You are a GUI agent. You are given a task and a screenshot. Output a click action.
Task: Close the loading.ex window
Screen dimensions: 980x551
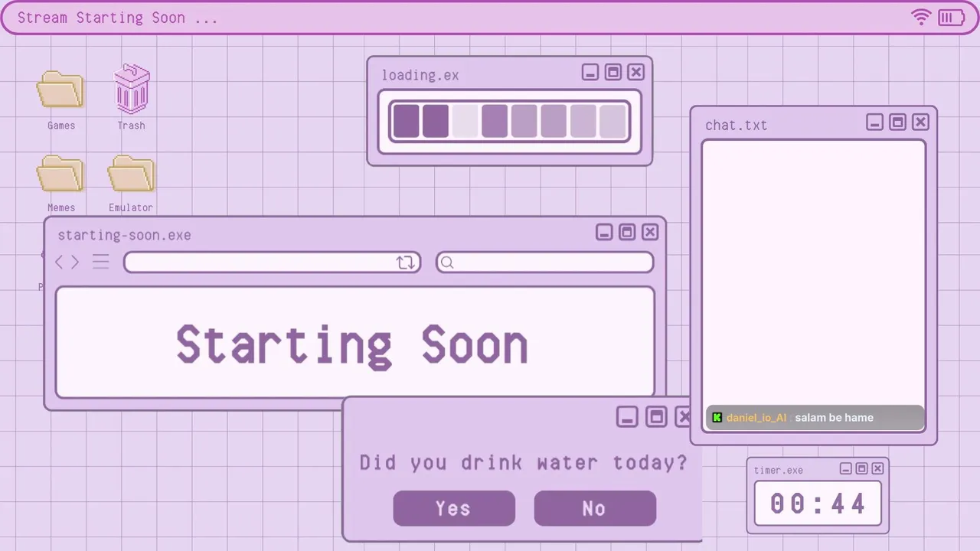635,72
